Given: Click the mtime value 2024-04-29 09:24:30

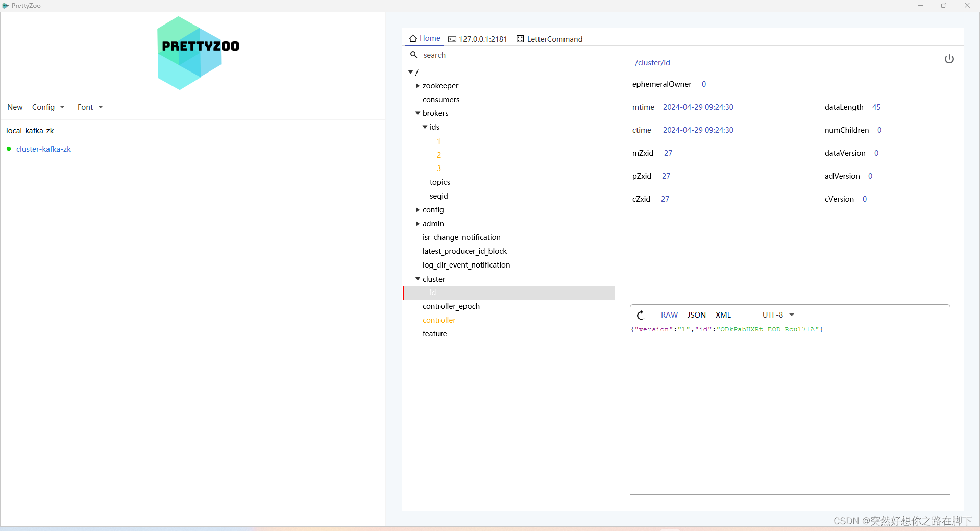Looking at the screenshot, I should point(698,107).
